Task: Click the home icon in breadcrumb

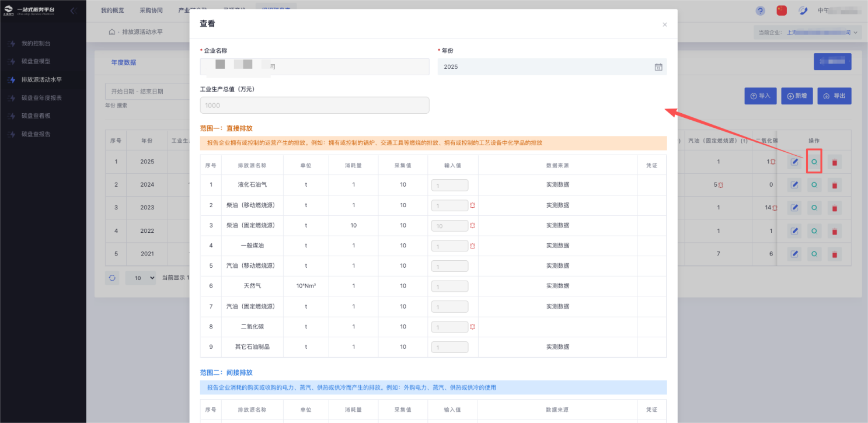Action: (111, 32)
